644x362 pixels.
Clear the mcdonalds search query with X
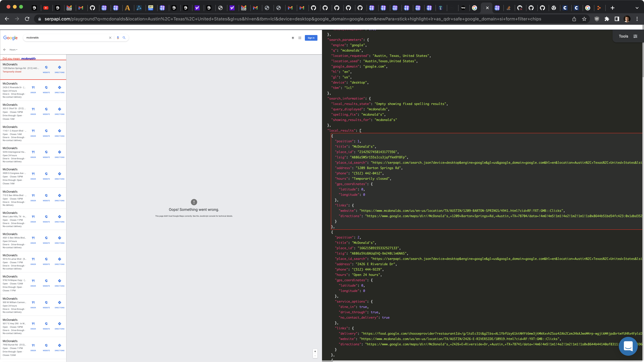point(110,38)
